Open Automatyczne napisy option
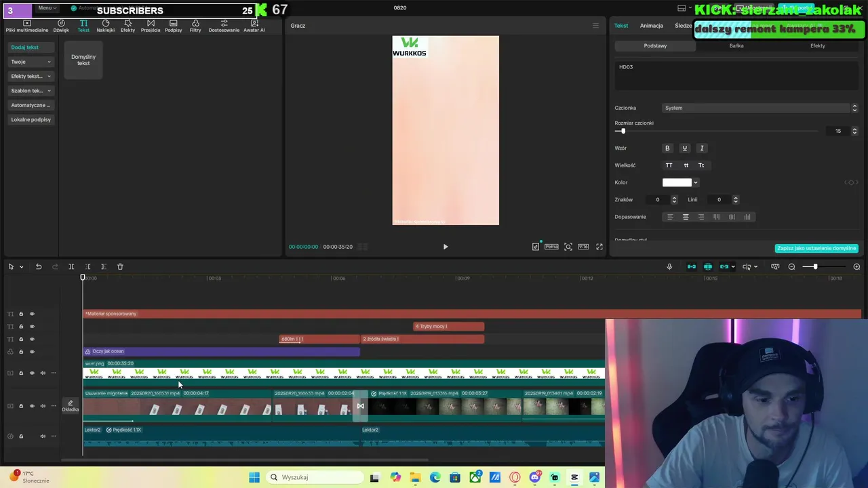The width and height of the screenshot is (868, 488). tap(31, 105)
